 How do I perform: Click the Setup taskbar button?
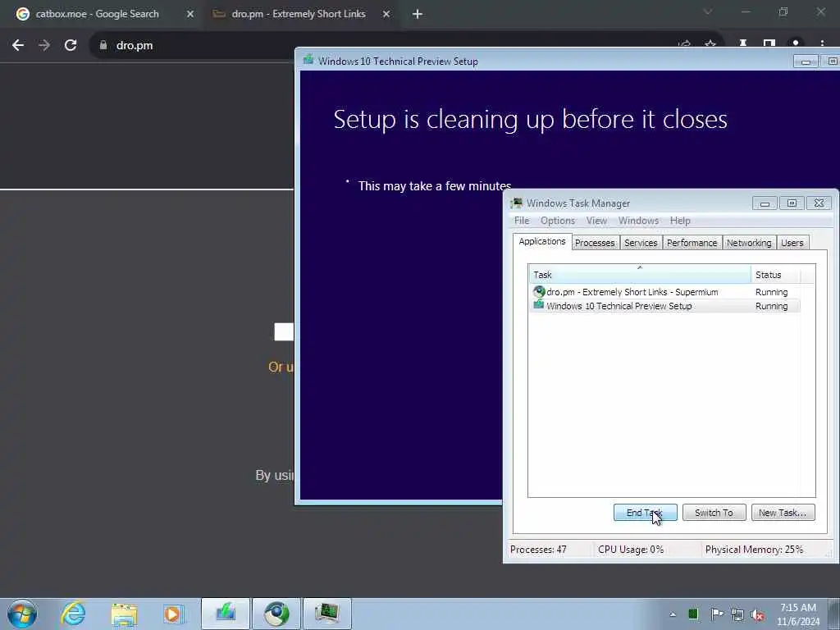(226, 614)
